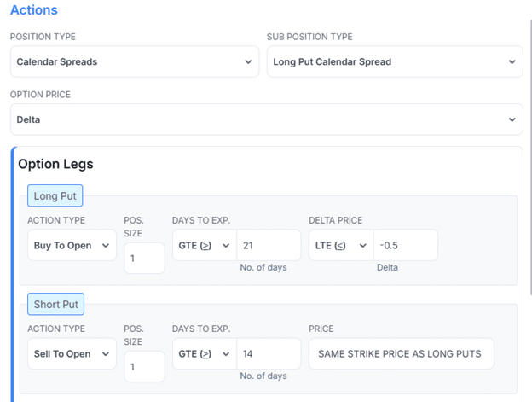Open the Position Type dropdown showing Calendar Spreads
532x402 pixels.
(134, 61)
